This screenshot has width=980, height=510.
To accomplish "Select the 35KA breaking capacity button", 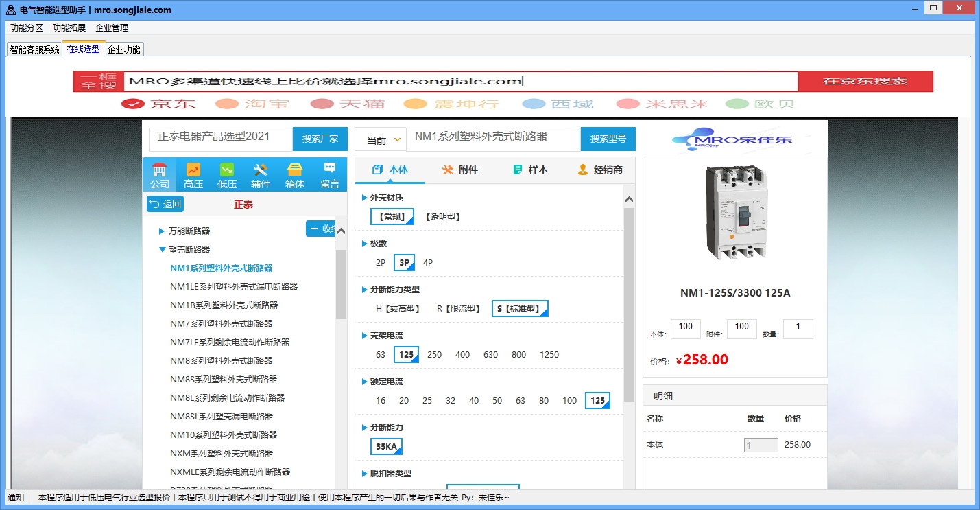I will 387,447.
